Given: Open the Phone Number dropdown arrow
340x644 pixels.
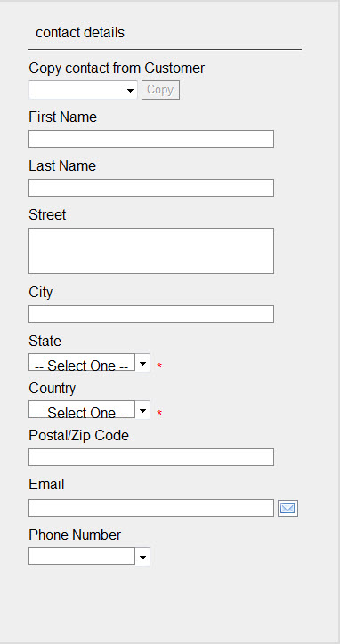Looking at the screenshot, I should coord(142,557).
